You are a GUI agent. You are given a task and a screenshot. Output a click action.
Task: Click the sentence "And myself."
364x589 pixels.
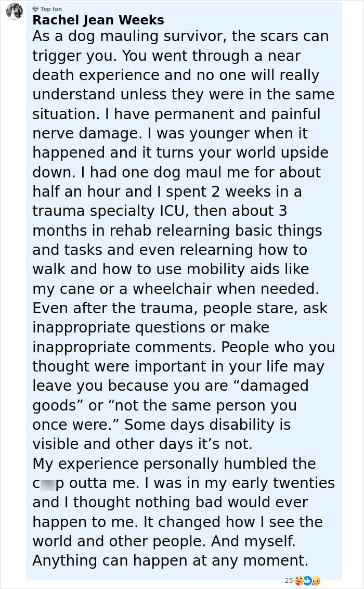click(x=253, y=542)
